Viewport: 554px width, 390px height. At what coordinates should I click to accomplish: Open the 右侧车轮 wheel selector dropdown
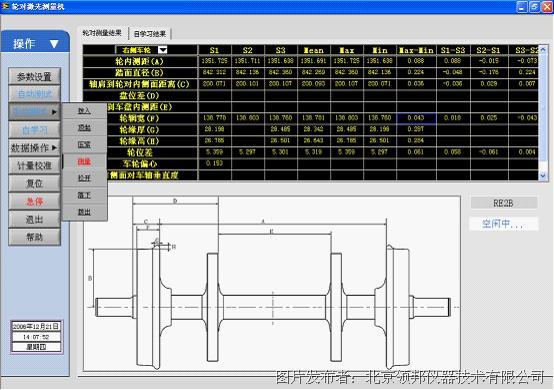163,50
